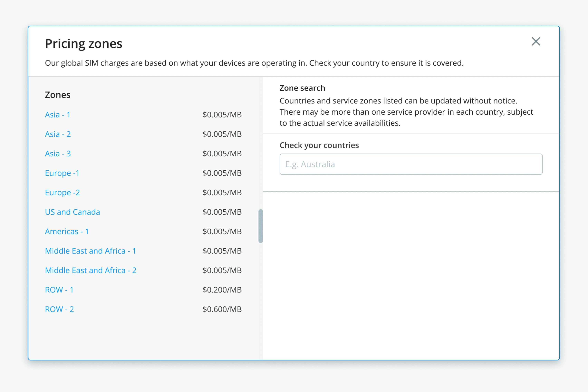Focus the Check your countries search field
The height and width of the screenshot is (392, 588).
pyautogui.click(x=411, y=164)
